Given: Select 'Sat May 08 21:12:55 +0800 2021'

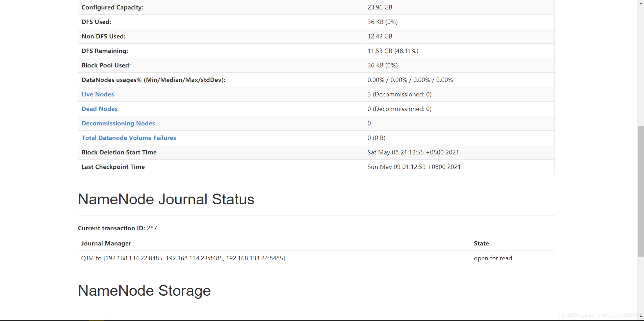Looking at the screenshot, I should (x=413, y=152).
